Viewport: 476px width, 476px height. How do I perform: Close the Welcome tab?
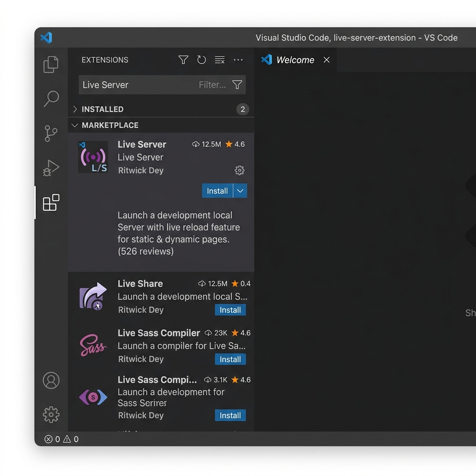pyautogui.click(x=327, y=60)
